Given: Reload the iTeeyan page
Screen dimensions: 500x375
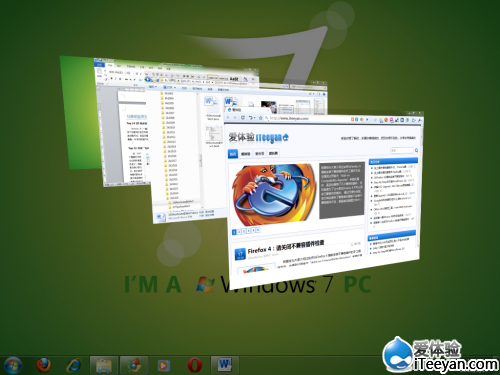Looking at the screenshot, I should click(x=243, y=118).
